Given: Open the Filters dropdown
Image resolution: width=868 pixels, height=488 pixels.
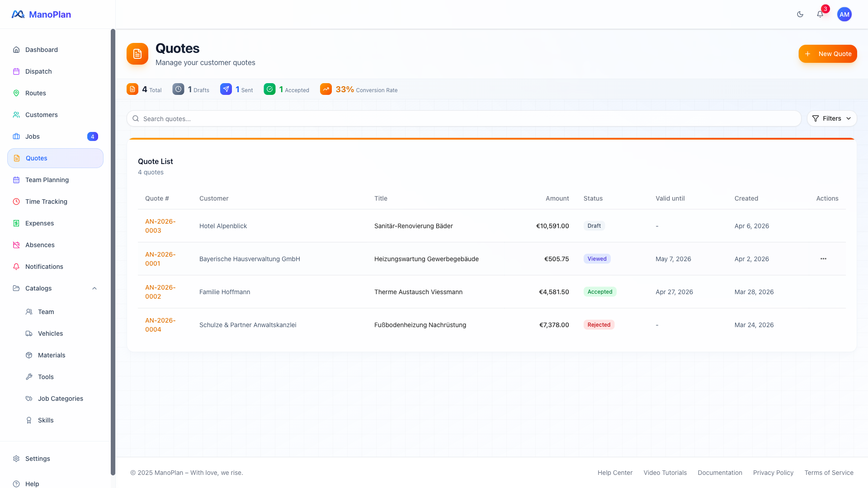Looking at the screenshot, I should (831, 118).
